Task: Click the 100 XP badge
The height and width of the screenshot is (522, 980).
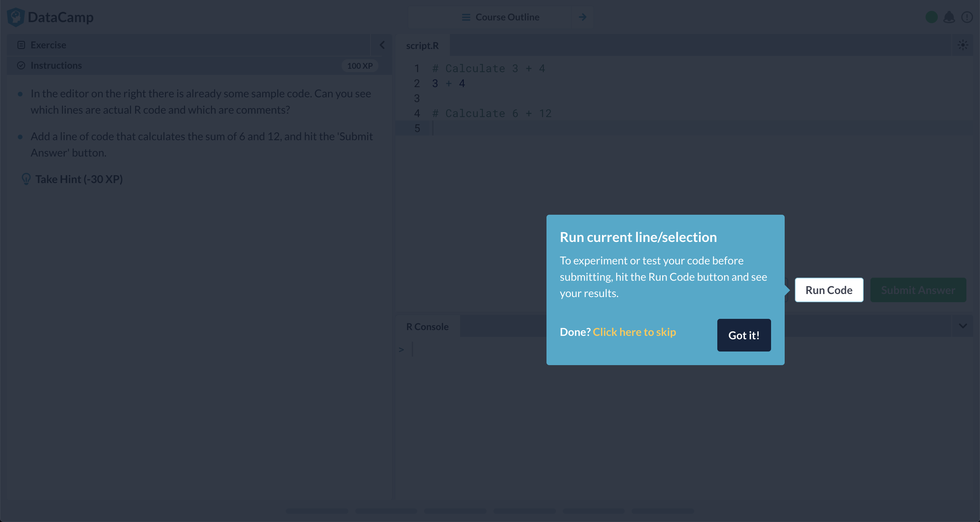Action: coord(360,66)
